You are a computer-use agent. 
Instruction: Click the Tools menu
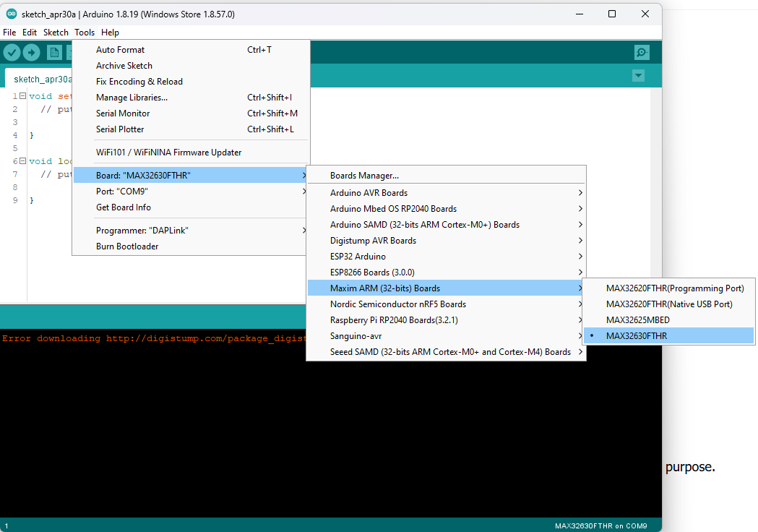tap(85, 33)
